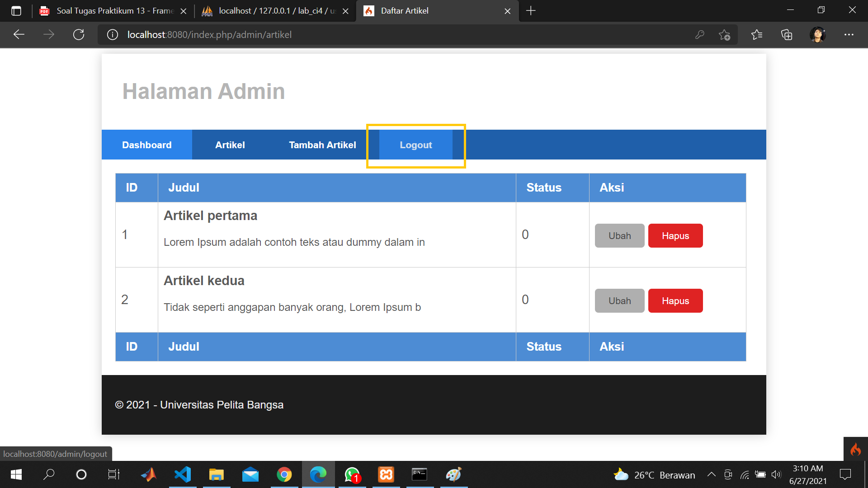Select the Tambah Artikel menu item

[x=322, y=145]
